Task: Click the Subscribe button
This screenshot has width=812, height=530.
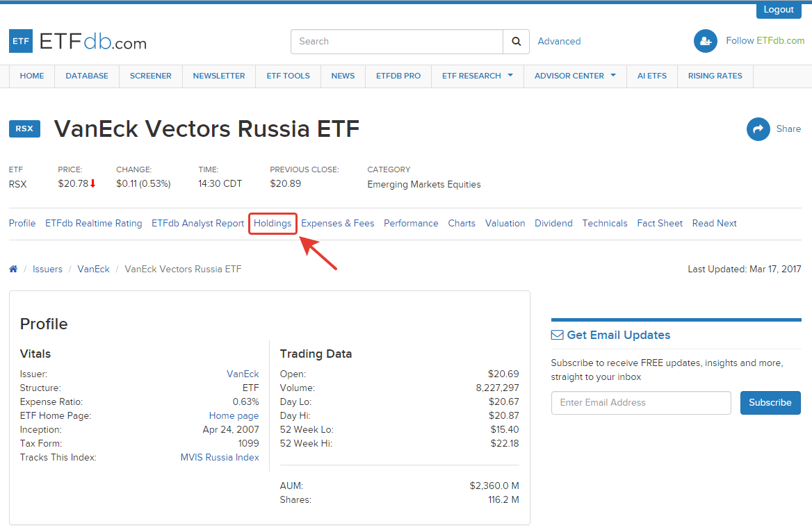Action: pos(770,403)
